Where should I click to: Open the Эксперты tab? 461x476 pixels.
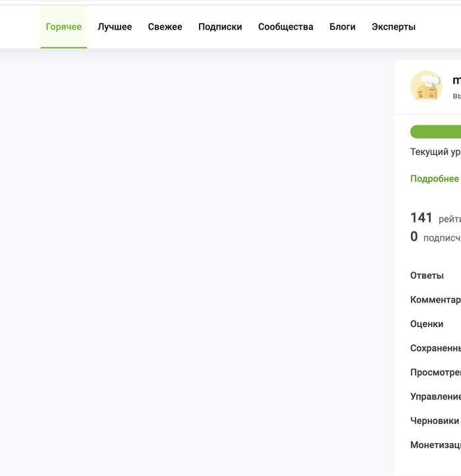pyautogui.click(x=393, y=27)
